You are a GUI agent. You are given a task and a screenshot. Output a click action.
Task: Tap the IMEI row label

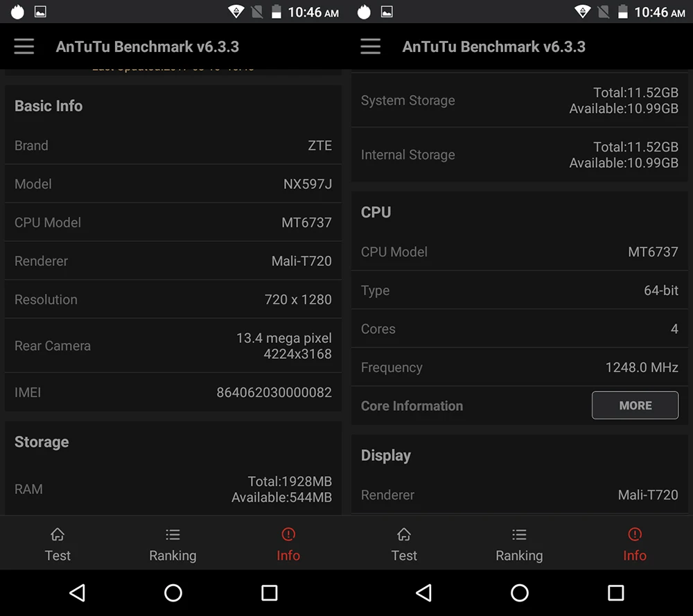tap(28, 392)
